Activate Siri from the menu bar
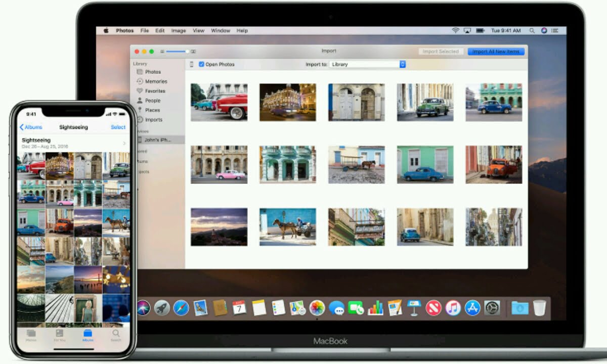 point(543,30)
